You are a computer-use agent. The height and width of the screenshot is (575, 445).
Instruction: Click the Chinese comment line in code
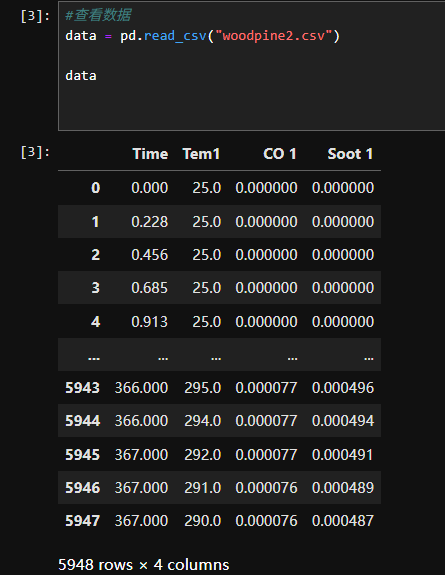[98, 15]
